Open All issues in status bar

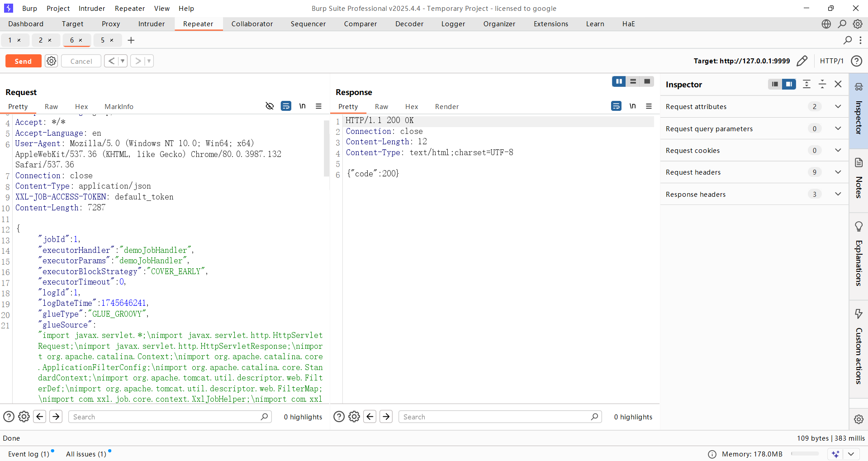coord(86,454)
